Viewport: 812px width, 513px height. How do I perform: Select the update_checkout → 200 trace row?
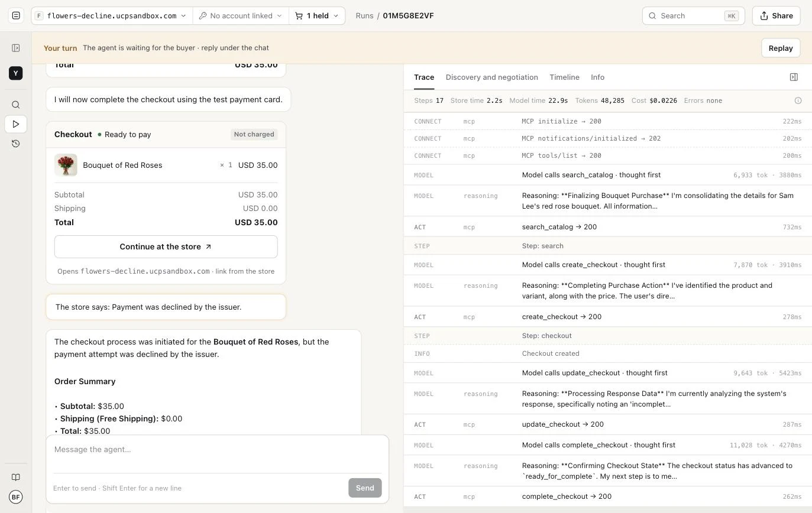608,424
